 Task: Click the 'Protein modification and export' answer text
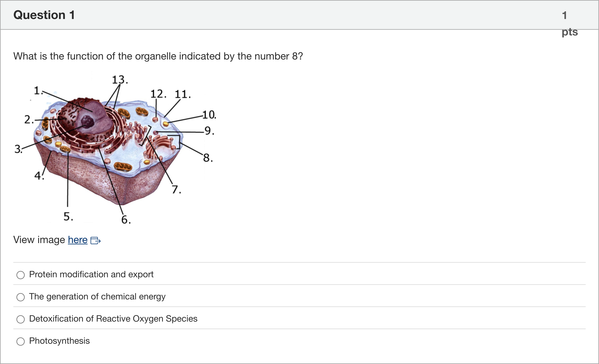(x=91, y=274)
